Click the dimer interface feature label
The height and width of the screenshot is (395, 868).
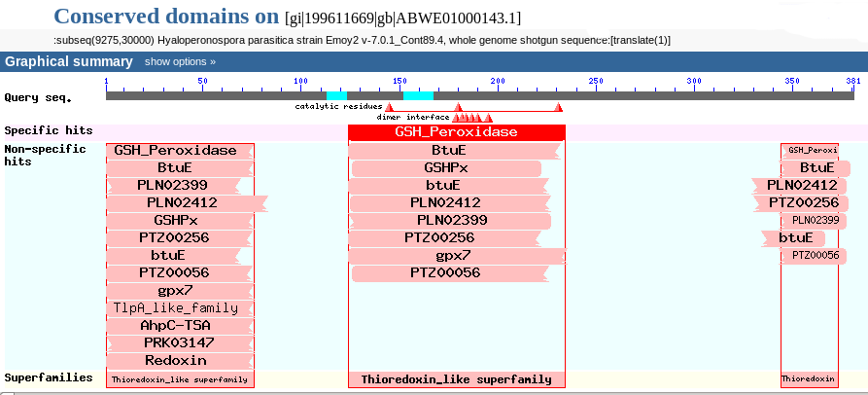point(413,117)
